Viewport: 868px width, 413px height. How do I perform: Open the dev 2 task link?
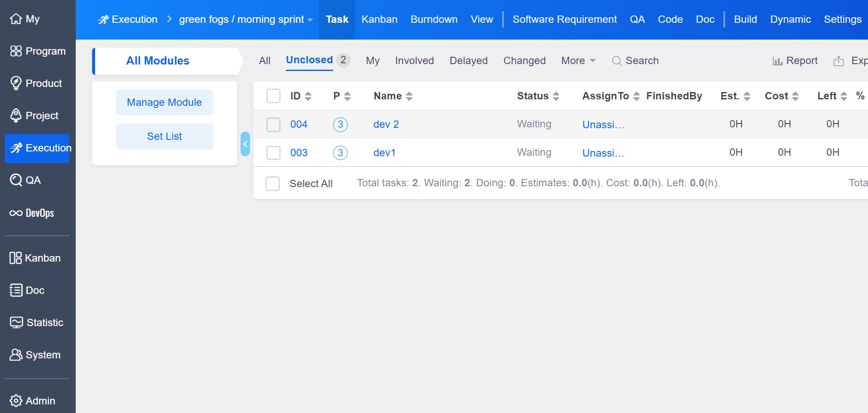386,124
